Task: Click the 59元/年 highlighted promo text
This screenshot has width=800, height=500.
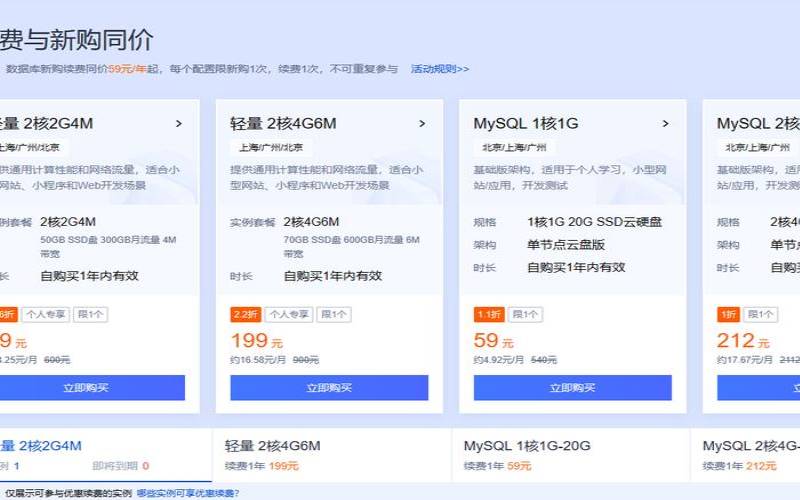Action: tap(127, 69)
